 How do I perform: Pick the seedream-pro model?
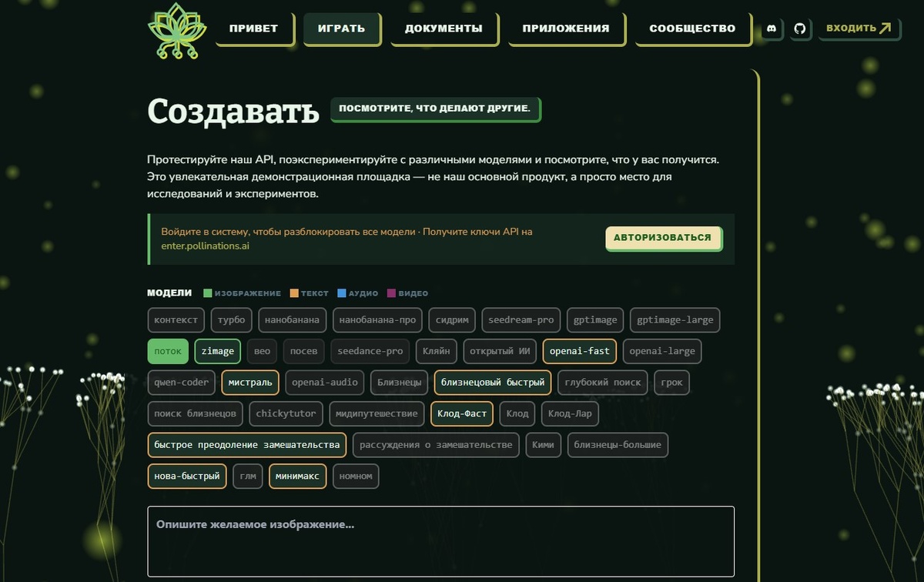tap(521, 320)
